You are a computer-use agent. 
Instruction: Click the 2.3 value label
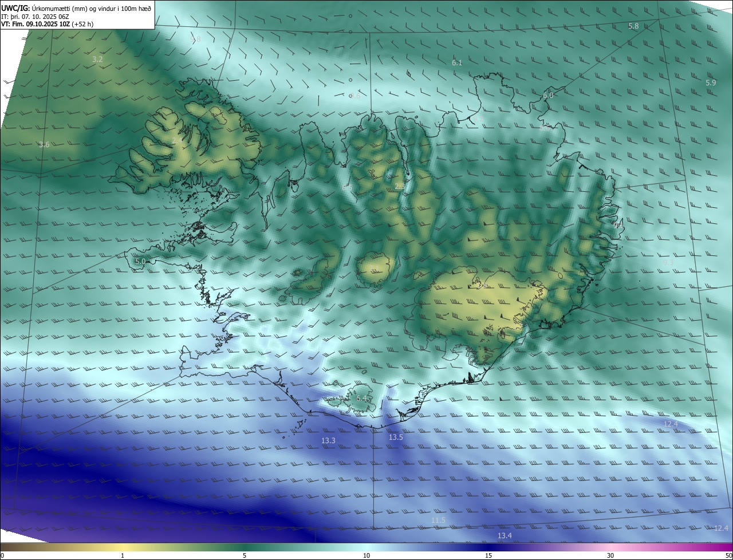[x=400, y=187]
